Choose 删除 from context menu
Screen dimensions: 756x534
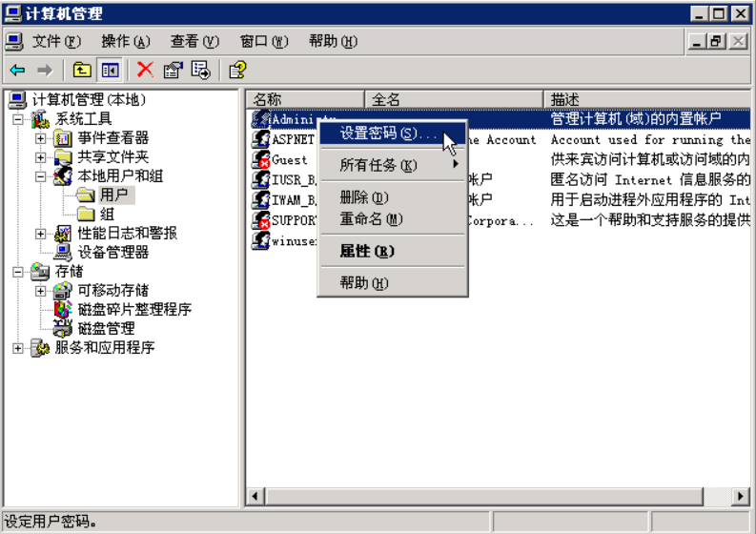393,197
